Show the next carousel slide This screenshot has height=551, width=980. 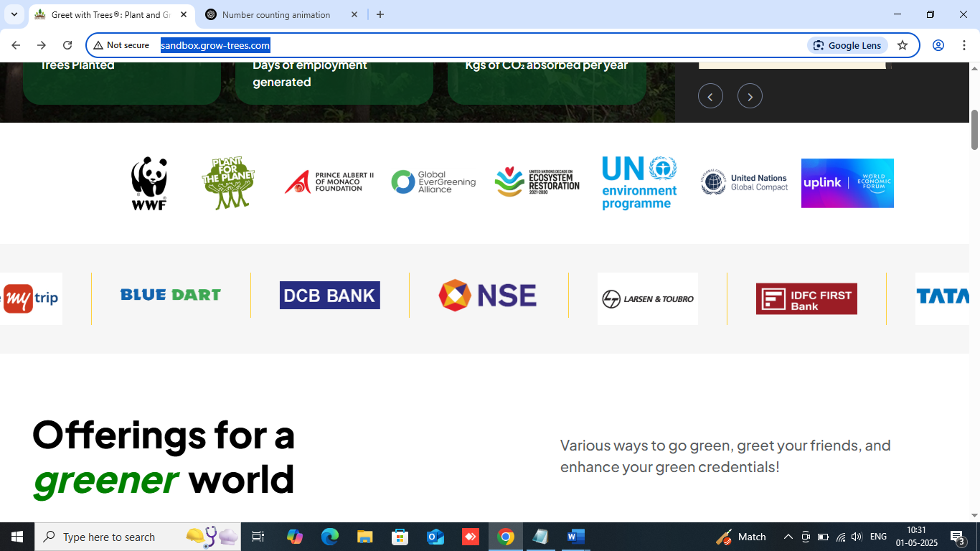750,96
